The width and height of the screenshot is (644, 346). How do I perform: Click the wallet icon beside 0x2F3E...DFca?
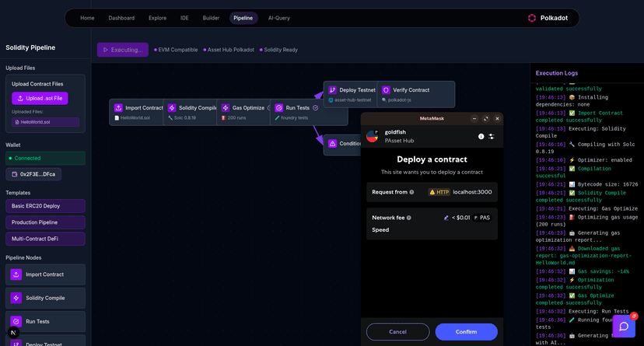tap(14, 174)
